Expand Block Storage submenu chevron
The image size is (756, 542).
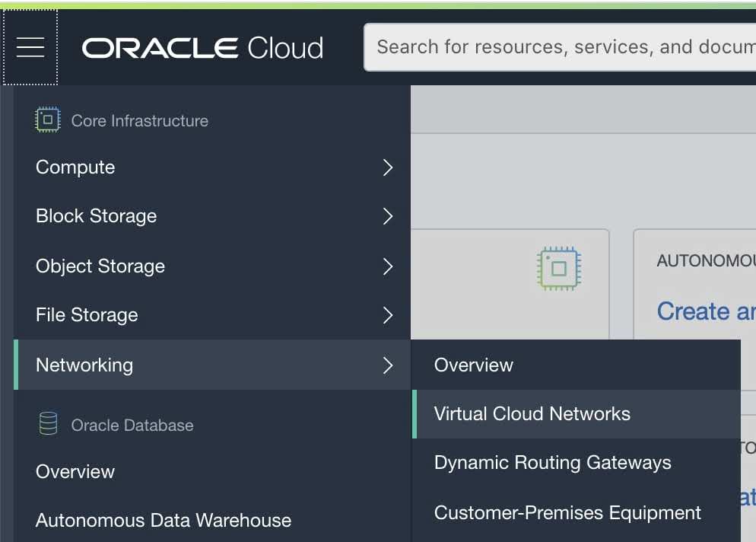point(388,216)
